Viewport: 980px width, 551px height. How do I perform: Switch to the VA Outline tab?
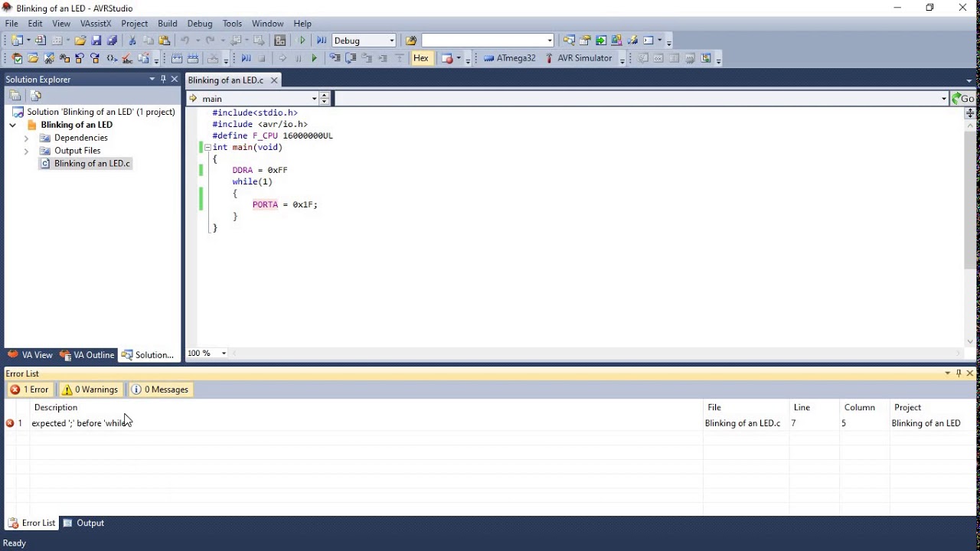click(x=87, y=355)
